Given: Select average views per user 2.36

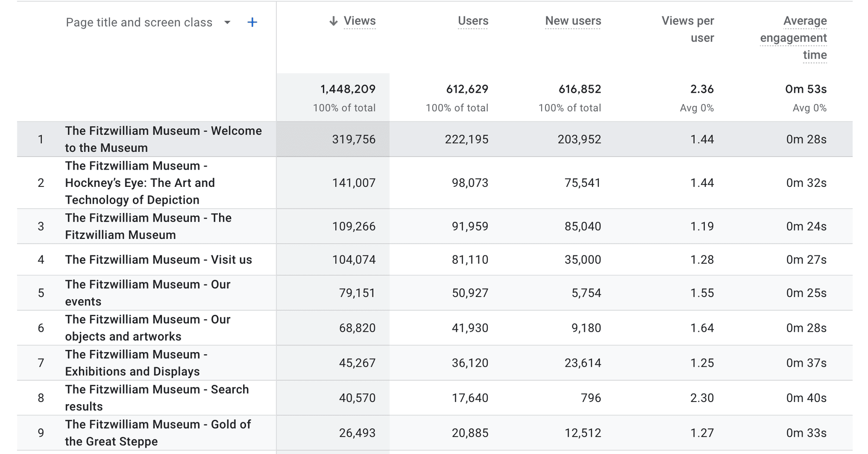Looking at the screenshot, I should [x=702, y=89].
